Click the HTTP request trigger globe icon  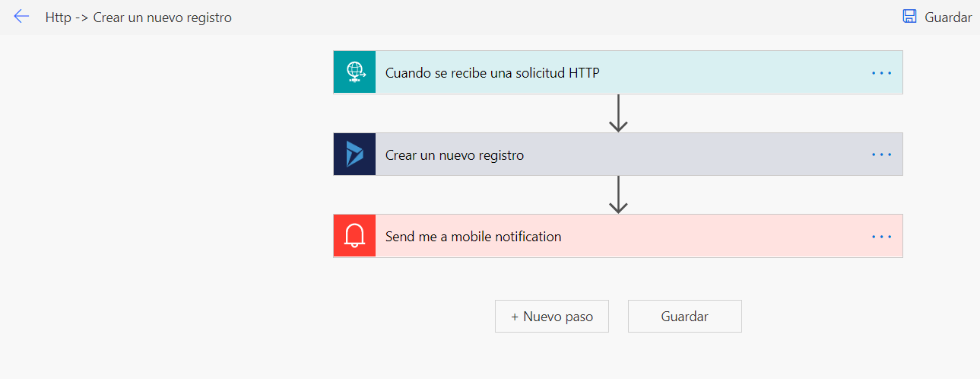pyautogui.click(x=355, y=72)
